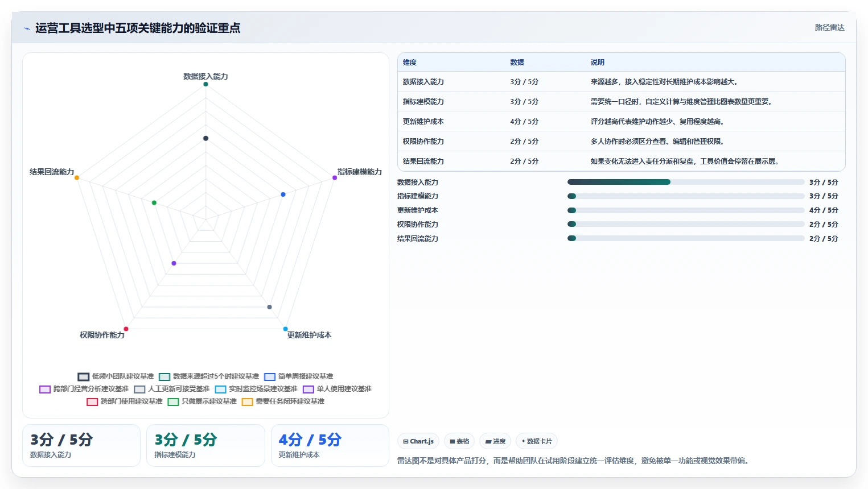The image size is (868, 489).
Task: Click the page title 运营工具选型中五项关键能力的验证重点
Action: (x=138, y=28)
